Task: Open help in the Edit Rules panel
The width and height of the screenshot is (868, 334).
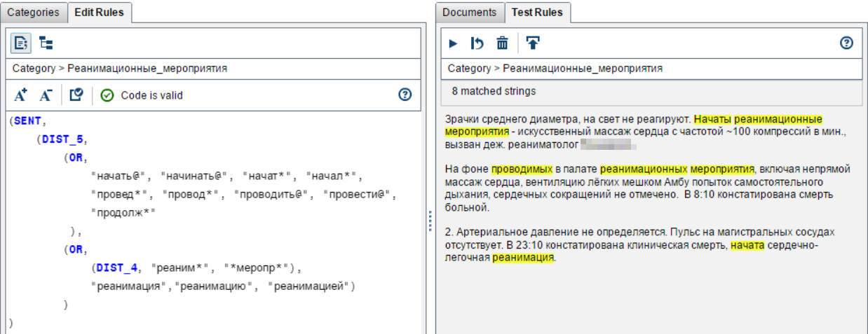Action: tap(405, 95)
